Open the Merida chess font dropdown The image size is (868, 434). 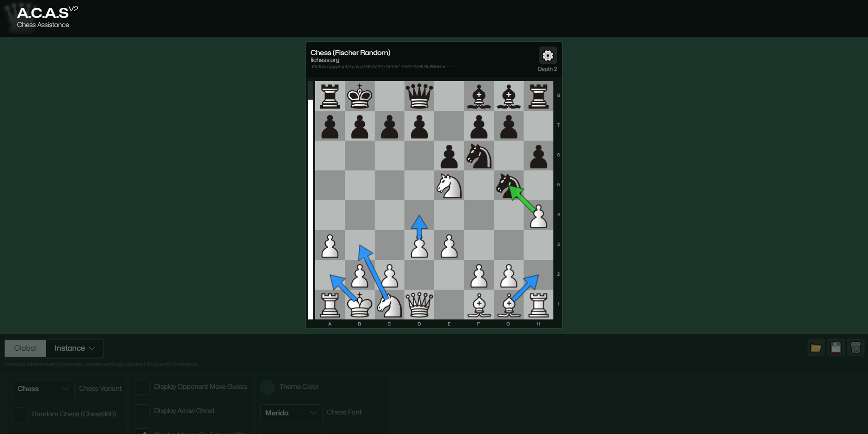point(290,413)
